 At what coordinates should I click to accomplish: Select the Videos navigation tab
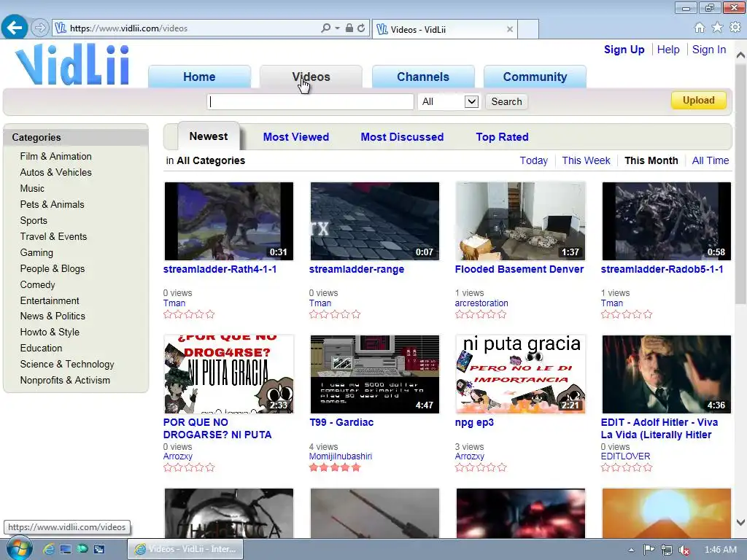[311, 77]
